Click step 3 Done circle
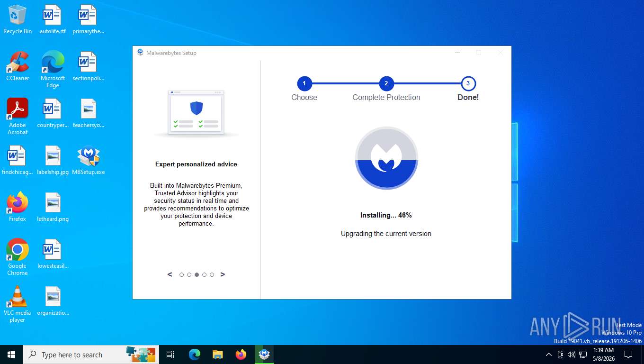This screenshot has height=364, width=644. tap(468, 84)
